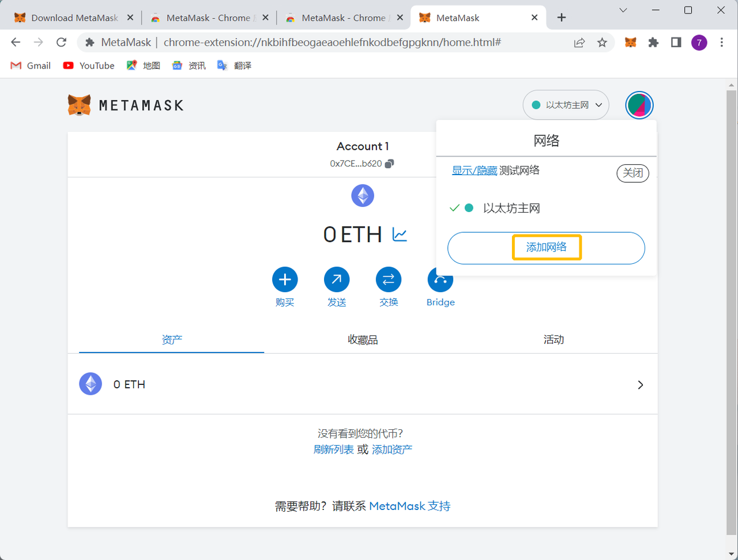Viewport: 738px width, 560px height.
Task: Open the 翻译 translate bookmark
Action: [x=234, y=66]
